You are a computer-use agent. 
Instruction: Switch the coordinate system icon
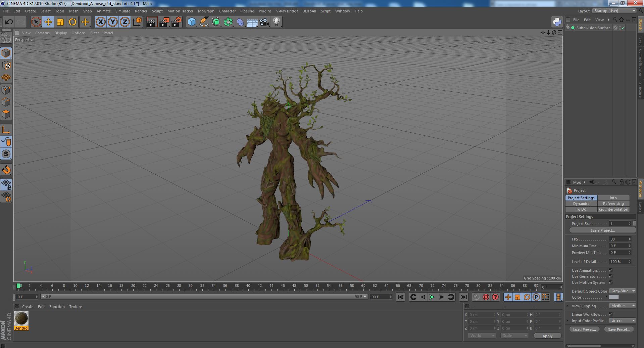[x=137, y=22]
